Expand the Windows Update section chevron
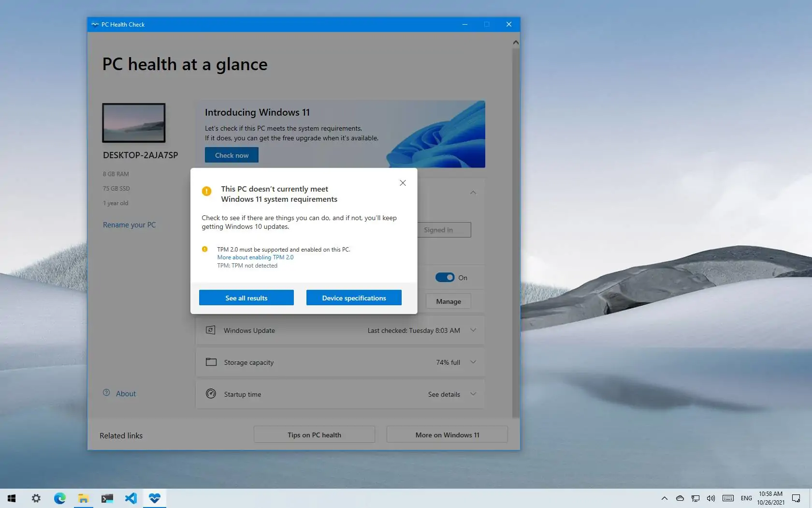The width and height of the screenshot is (812, 508). [x=473, y=330]
